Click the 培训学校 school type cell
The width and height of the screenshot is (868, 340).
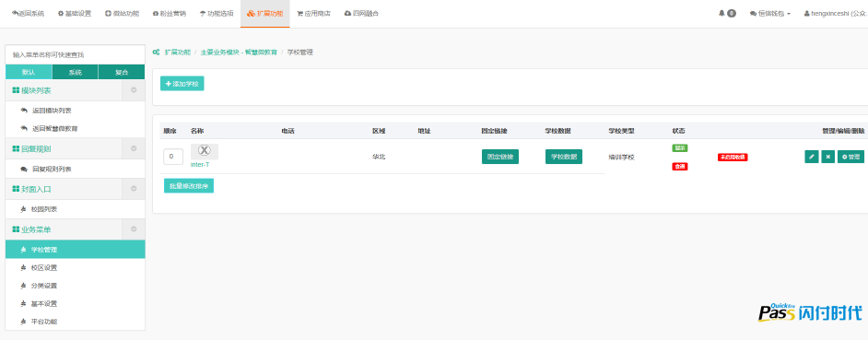point(621,158)
